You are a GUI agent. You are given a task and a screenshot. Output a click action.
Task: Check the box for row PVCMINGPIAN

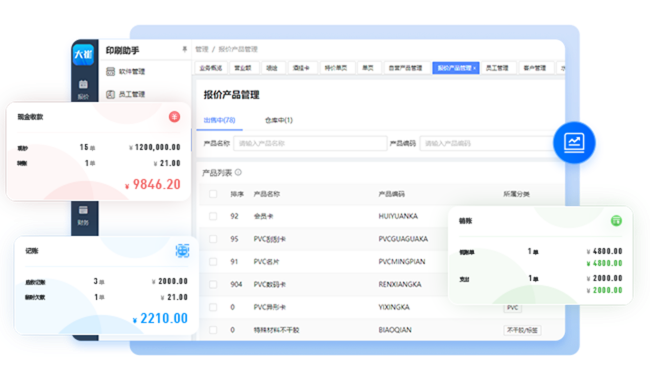click(213, 261)
